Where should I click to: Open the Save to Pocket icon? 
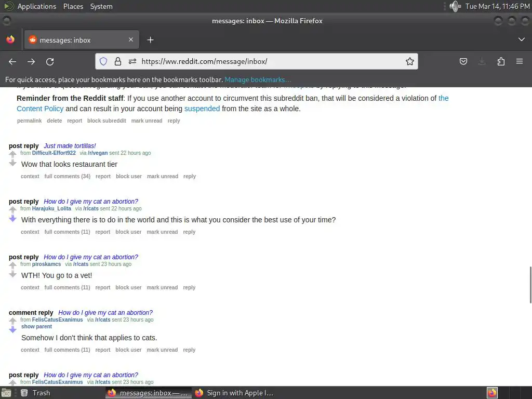tap(463, 61)
